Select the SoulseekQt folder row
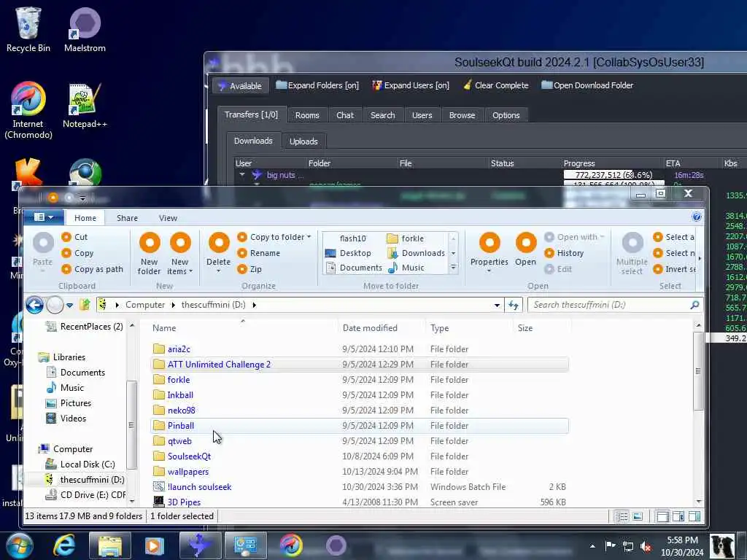The width and height of the screenshot is (747, 560). click(360, 456)
